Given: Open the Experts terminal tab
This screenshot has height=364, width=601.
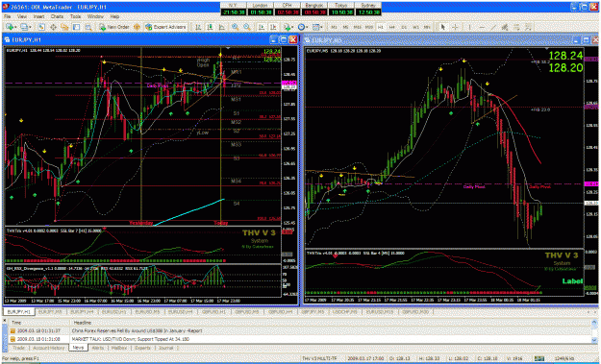Looking at the screenshot, I should click(x=141, y=348).
